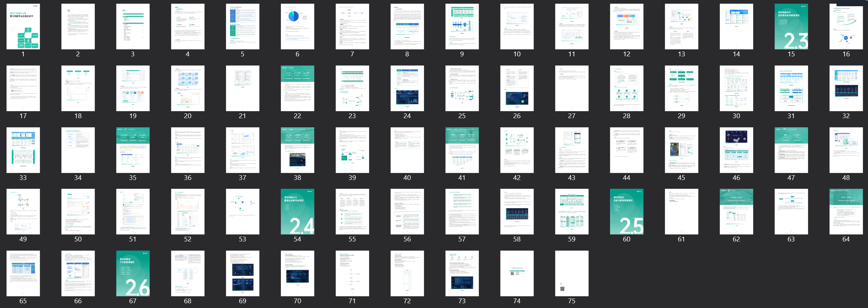The width and height of the screenshot is (868, 308).
Task: Open the page 33 thumbnail
Action: point(23,150)
